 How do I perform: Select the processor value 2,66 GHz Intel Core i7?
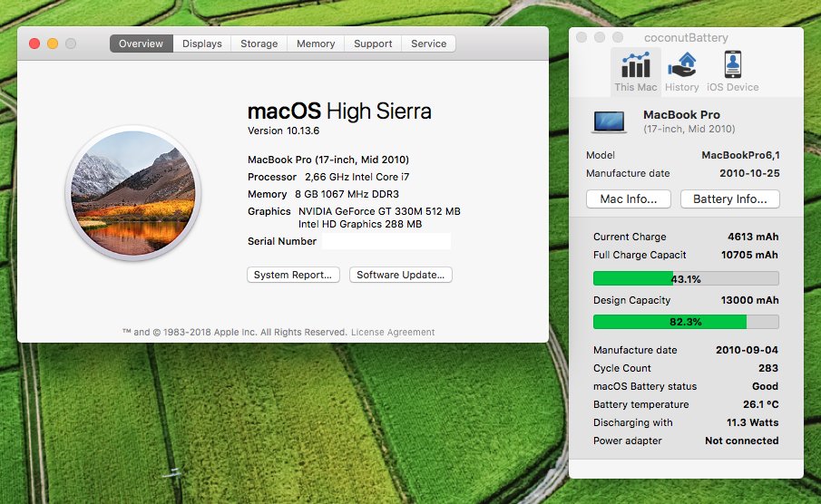[357, 177]
